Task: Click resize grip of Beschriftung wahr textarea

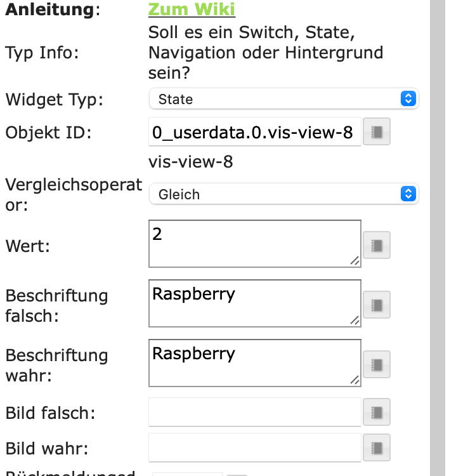Action: (355, 380)
